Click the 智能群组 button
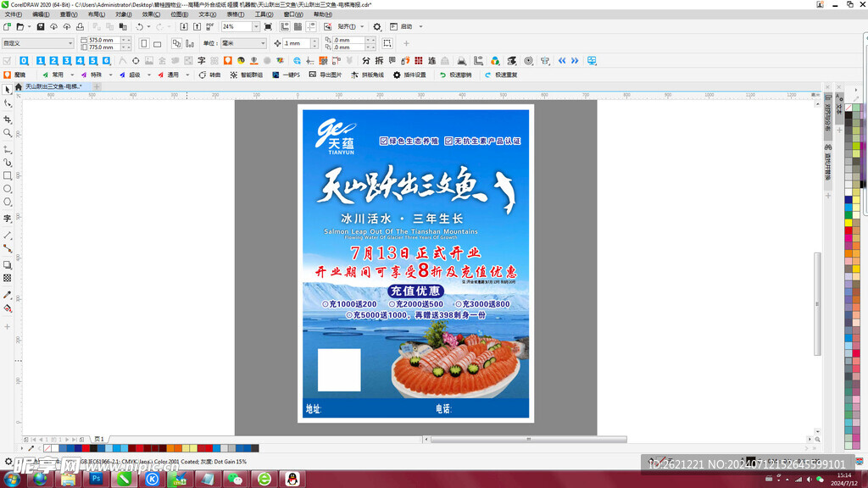This screenshot has height=488, width=868. [x=247, y=75]
